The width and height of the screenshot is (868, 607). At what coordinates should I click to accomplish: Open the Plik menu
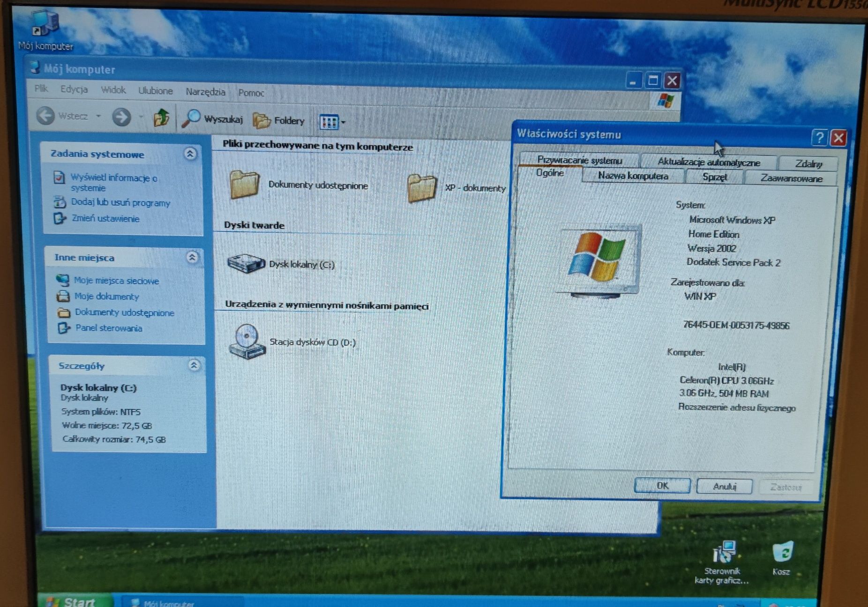pos(41,89)
